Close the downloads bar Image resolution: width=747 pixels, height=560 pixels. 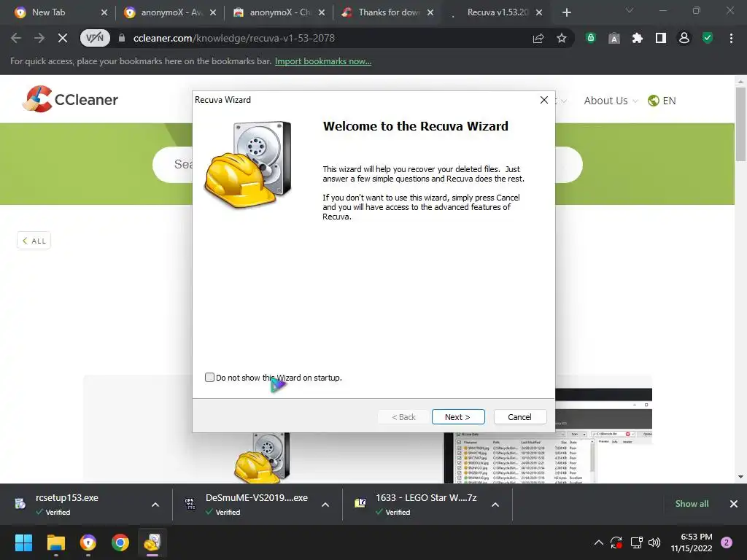[734, 504]
